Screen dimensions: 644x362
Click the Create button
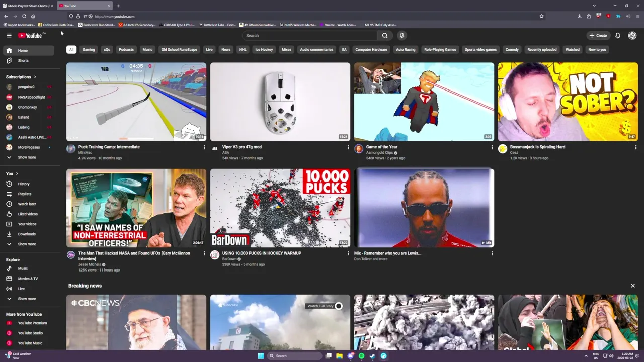pyautogui.click(x=598, y=35)
